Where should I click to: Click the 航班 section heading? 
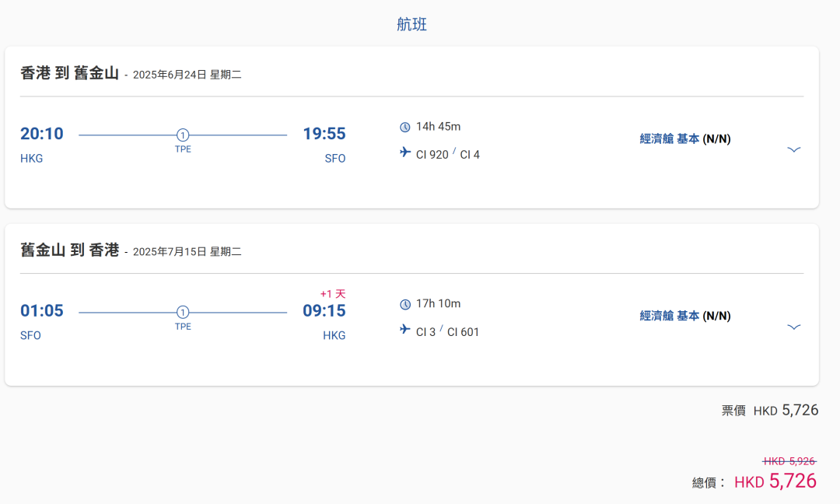411,24
